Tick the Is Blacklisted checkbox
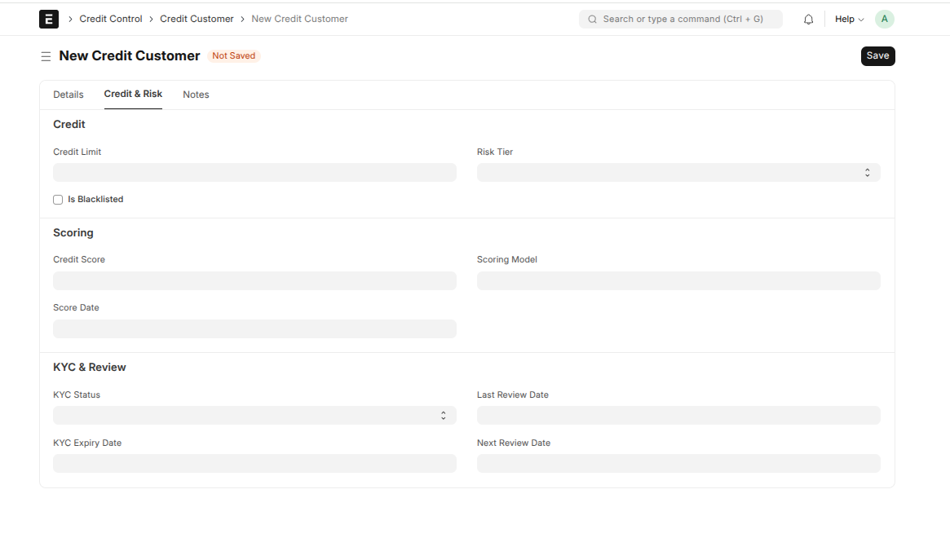 coord(58,200)
